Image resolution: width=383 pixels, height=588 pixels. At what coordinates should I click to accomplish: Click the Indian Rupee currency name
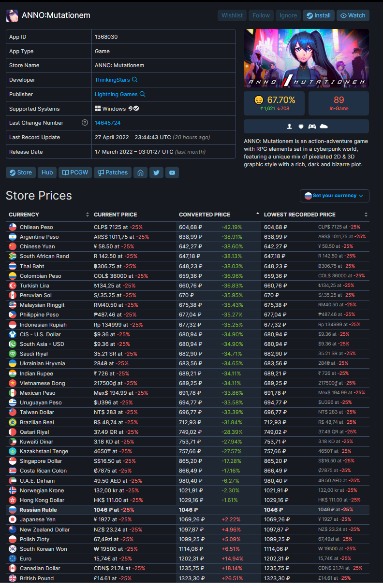click(x=37, y=373)
